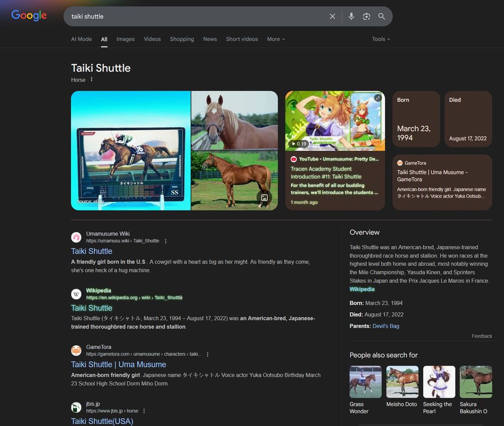
Task: Click the gametora.com URL breadcrumb
Action: point(144,354)
